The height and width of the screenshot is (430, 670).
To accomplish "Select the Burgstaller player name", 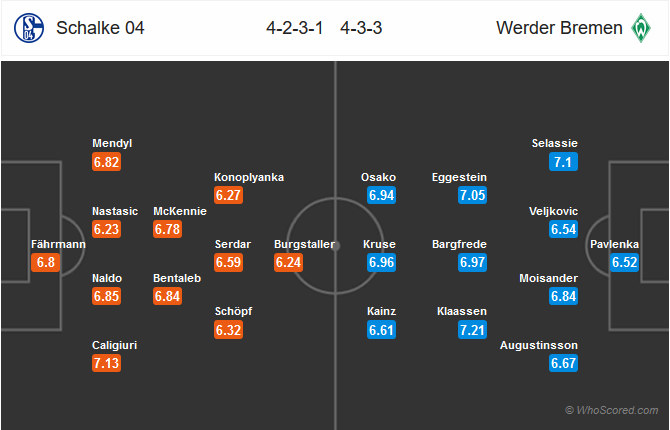I will pos(304,244).
